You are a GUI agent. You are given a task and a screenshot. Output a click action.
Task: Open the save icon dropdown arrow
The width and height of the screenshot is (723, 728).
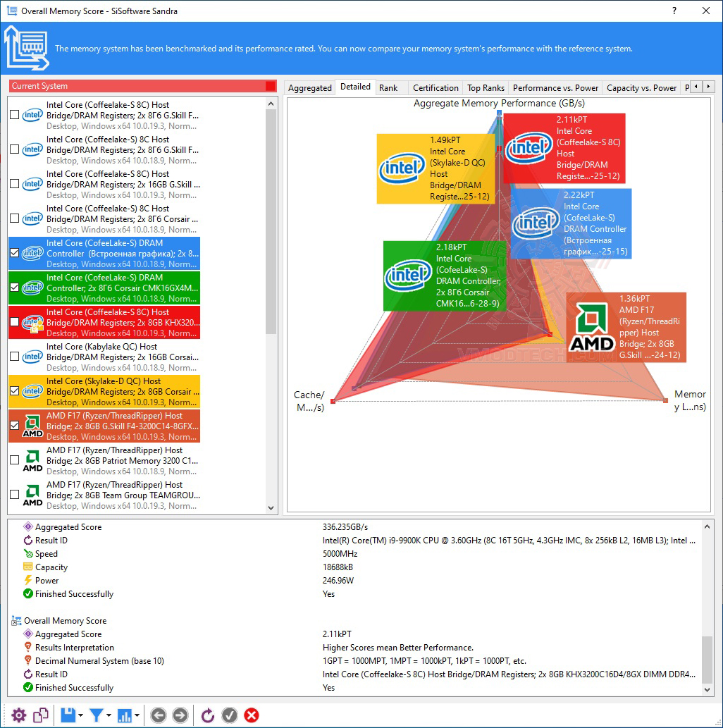point(81,715)
